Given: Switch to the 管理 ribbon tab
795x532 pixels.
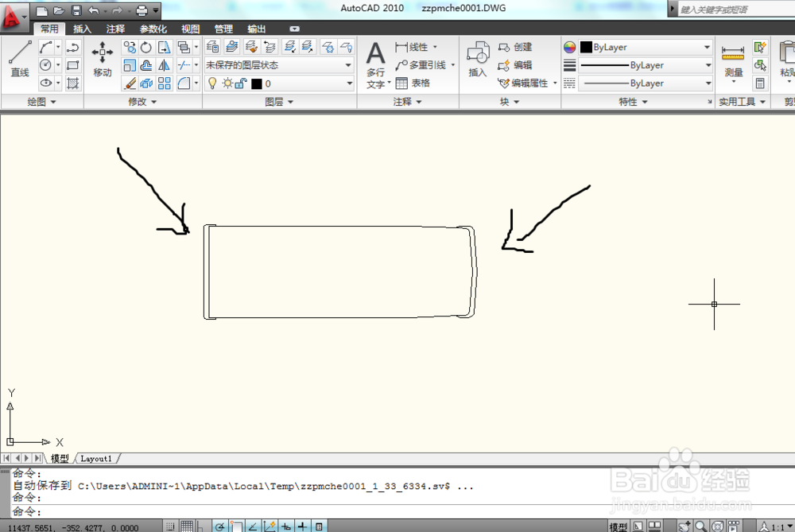Looking at the screenshot, I should (223, 29).
